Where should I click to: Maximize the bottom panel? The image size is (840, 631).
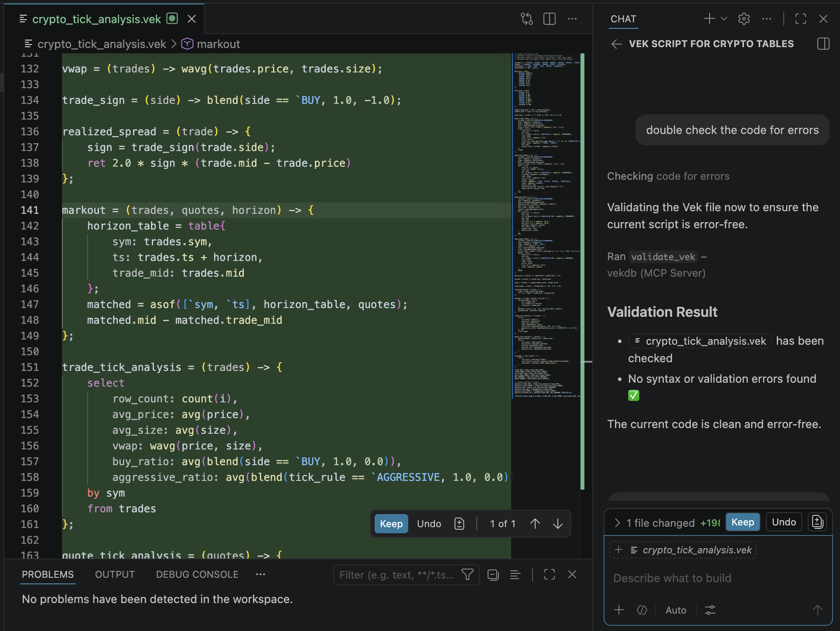(550, 575)
